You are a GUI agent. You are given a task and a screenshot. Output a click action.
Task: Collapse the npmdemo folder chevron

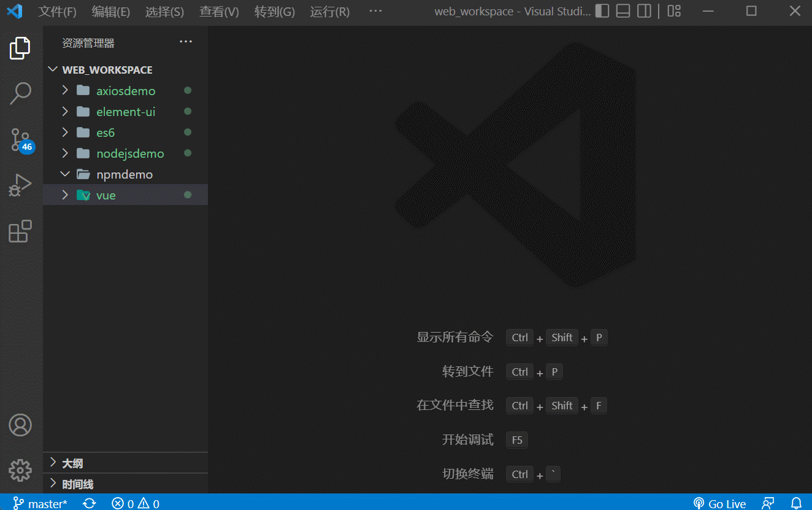tap(65, 174)
